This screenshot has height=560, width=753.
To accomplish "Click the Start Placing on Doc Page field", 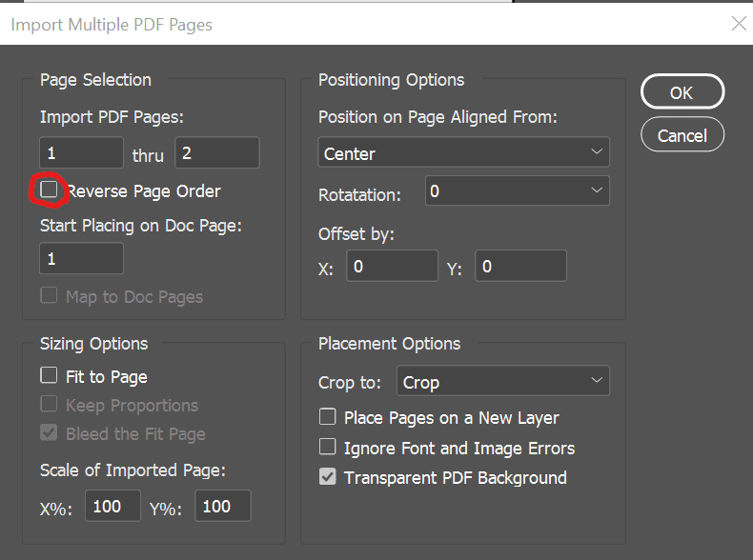I will tap(81, 258).
